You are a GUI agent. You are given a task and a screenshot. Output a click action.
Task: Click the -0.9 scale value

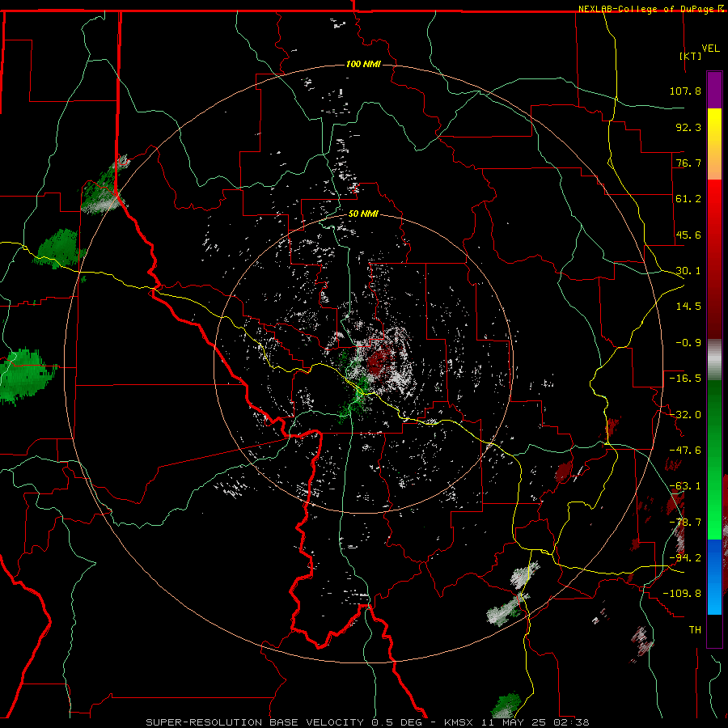688,343
